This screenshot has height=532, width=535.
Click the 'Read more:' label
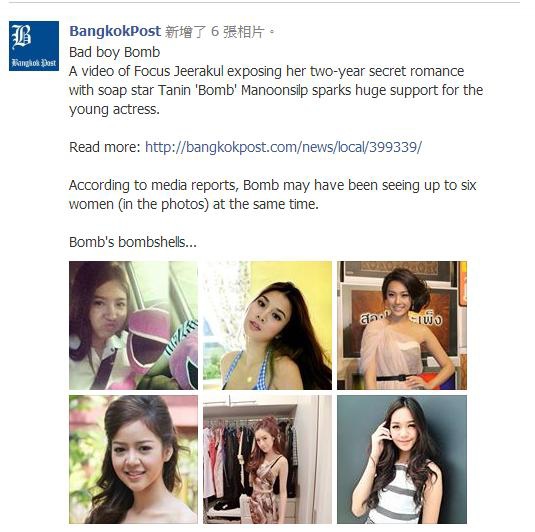(105, 147)
